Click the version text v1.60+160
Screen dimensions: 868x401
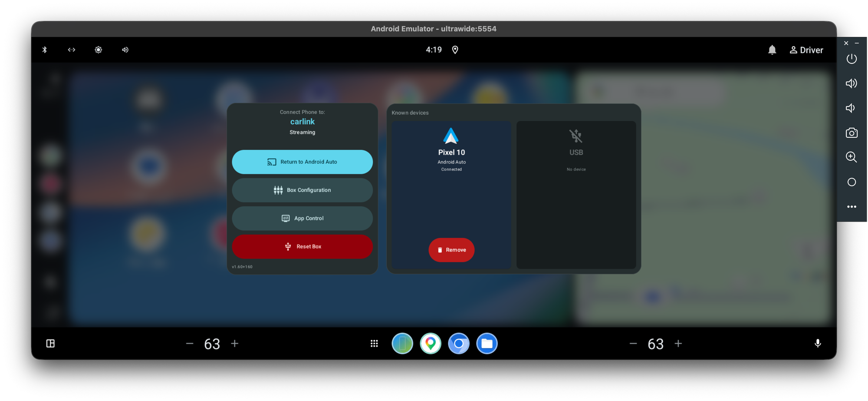tap(242, 267)
